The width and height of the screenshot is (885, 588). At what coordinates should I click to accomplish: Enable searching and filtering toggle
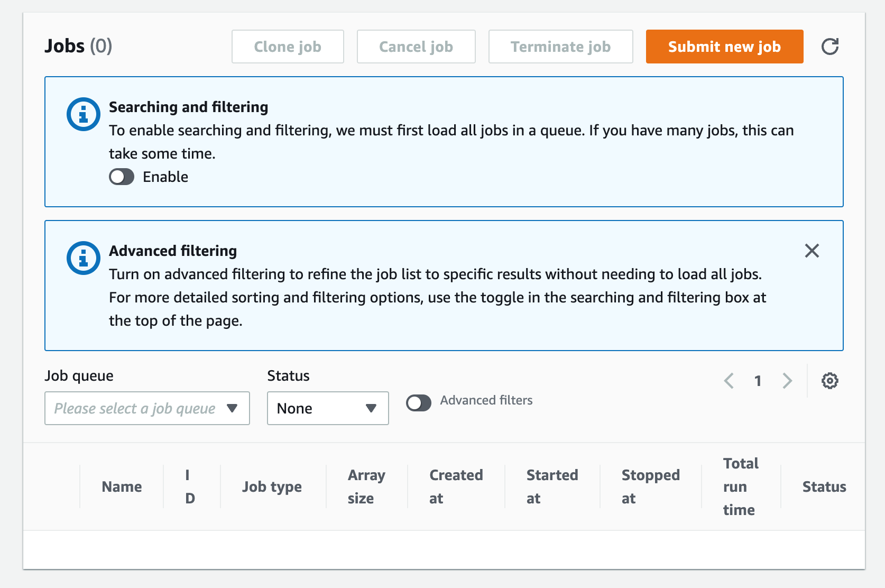(x=122, y=177)
